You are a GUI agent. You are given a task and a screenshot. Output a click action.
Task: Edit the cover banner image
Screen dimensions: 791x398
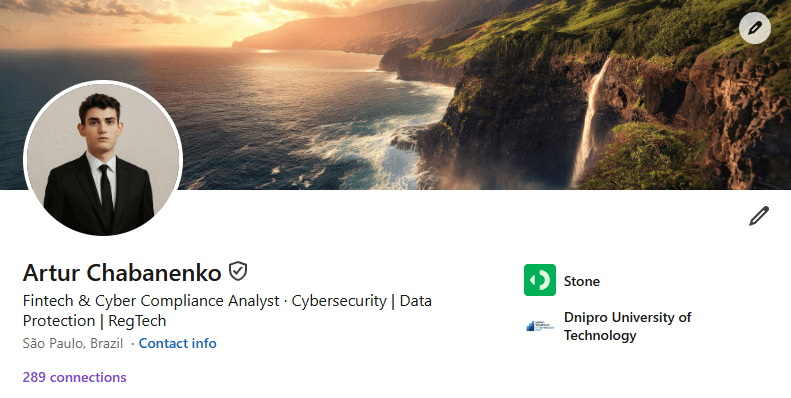[x=755, y=28]
